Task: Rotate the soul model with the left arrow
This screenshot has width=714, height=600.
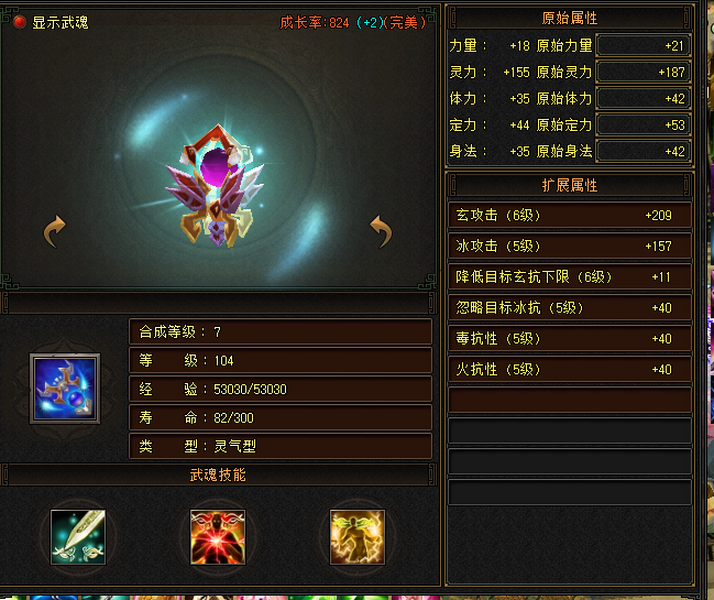Action: pyautogui.click(x=54, y=231)
